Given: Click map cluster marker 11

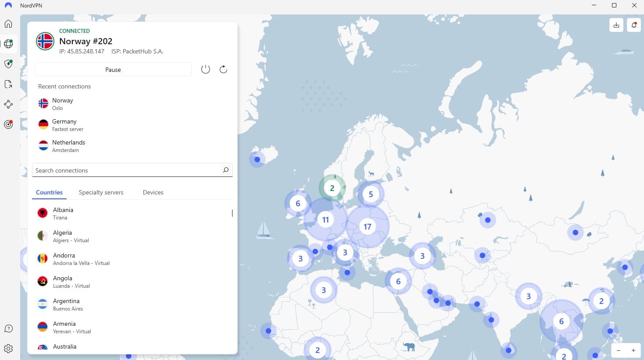Looking at the screenshot, I should click(325, 219).
